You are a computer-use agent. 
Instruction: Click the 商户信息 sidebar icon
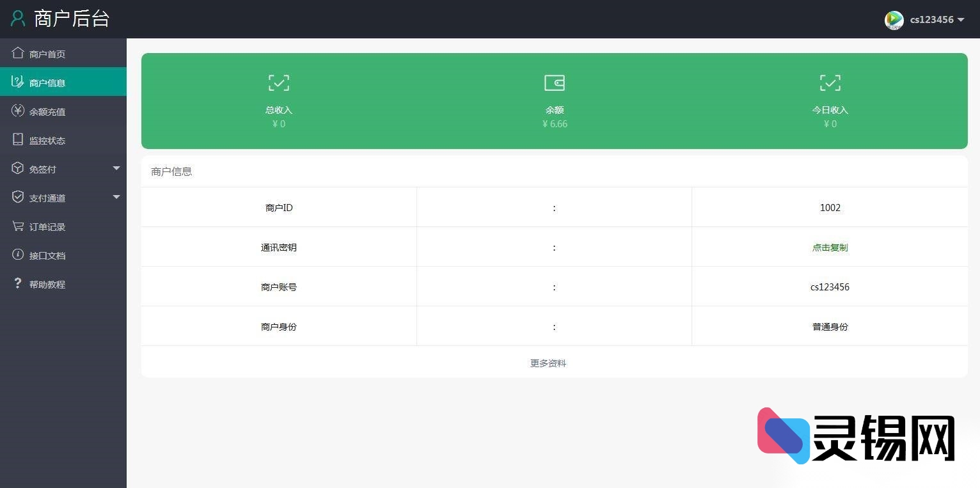18,82
